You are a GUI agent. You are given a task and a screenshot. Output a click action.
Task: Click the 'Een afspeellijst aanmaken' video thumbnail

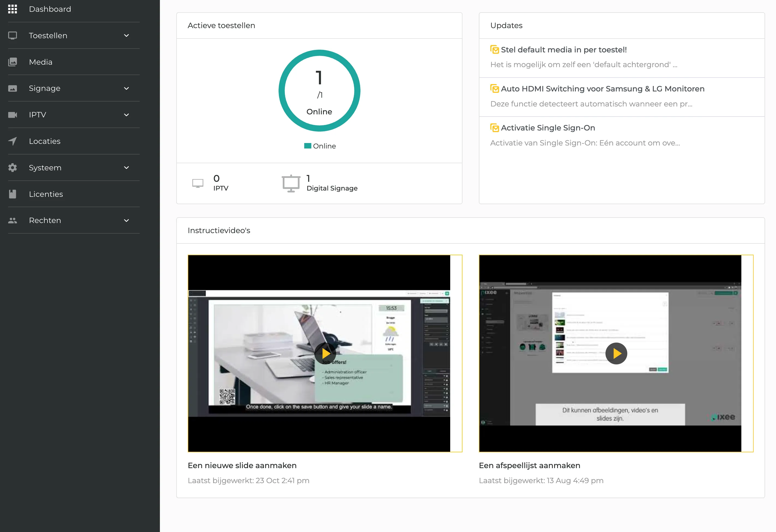coord(616,353)
